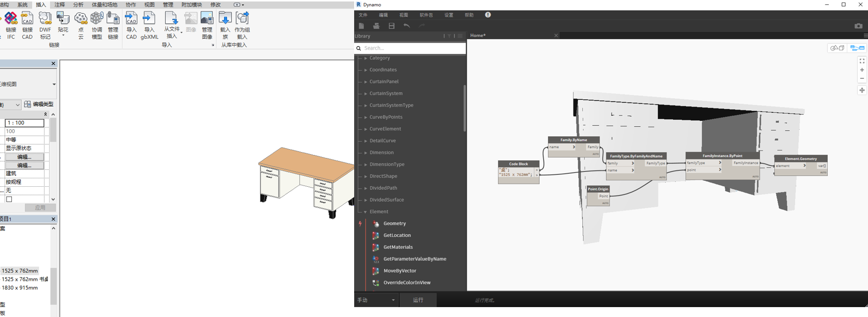Enable background 3D preview navigation toggle
This screenshot has width=868, height=317.
(x=838, y=48)
